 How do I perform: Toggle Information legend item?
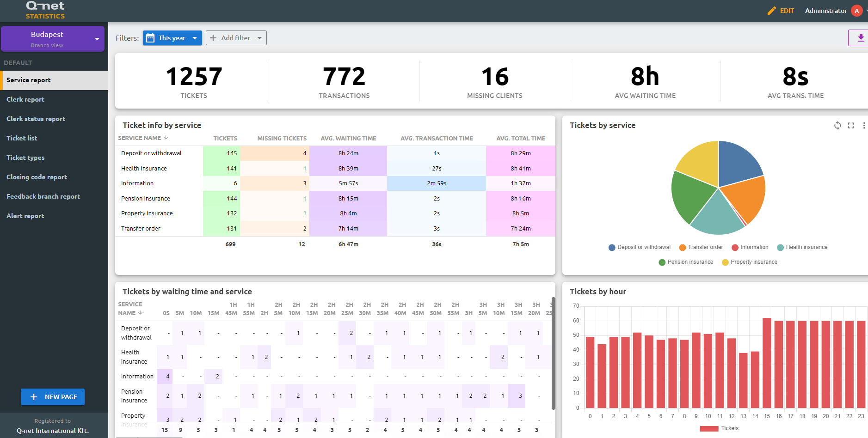(x=750, y=247)
